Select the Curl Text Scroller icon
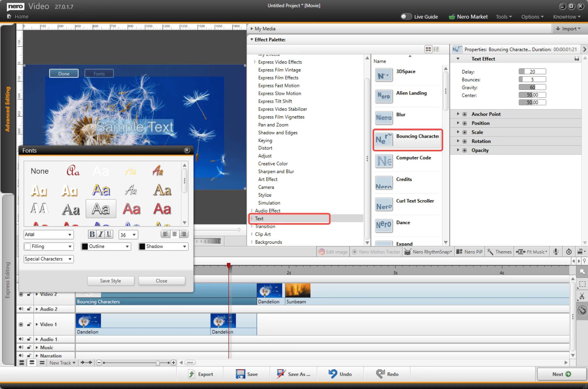Image resolution: width=588 pixels, height=389 pixels. click(x=384, y=204)
